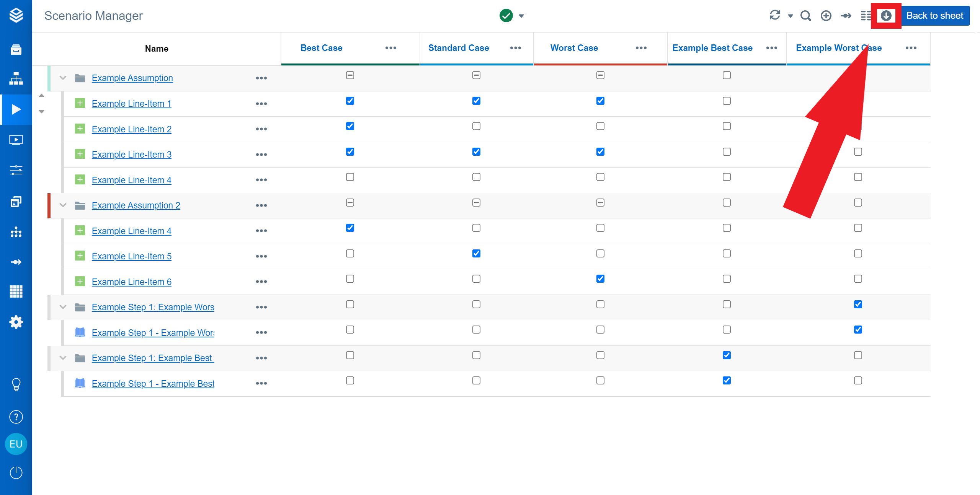Click the lightbulb icon in the sidebar
The height and width of the screenshot is (495, 980).
(16, 384)
